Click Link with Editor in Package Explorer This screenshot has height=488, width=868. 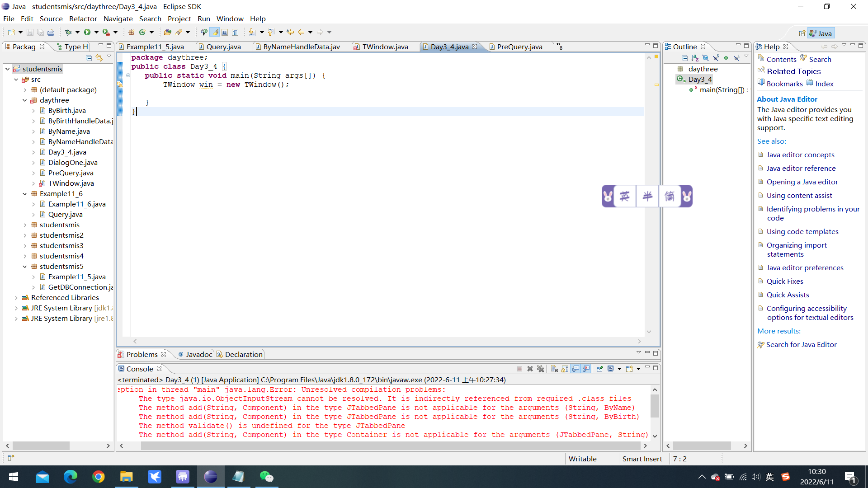click(99, 58)
